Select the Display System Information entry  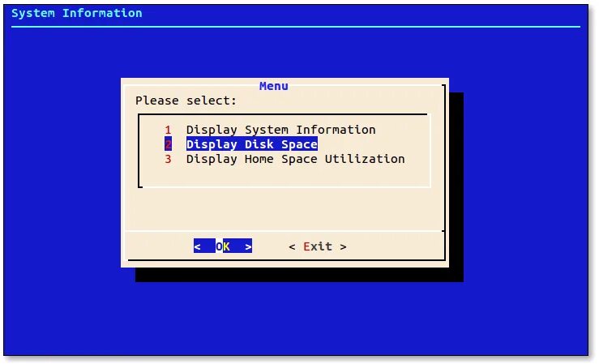pyautogui.click(x=280, y=130)
